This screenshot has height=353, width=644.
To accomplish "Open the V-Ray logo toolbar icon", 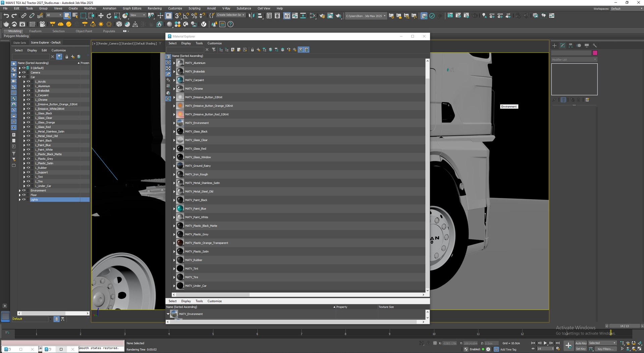I will pos(204,24).
